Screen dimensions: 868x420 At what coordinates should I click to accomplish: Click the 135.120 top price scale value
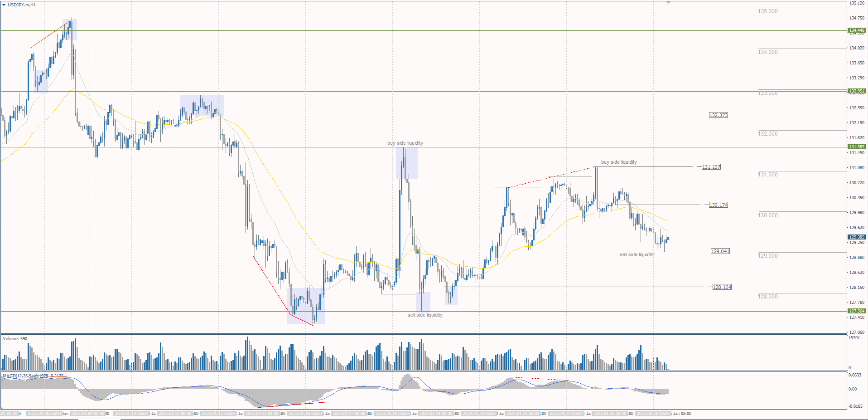856,3
